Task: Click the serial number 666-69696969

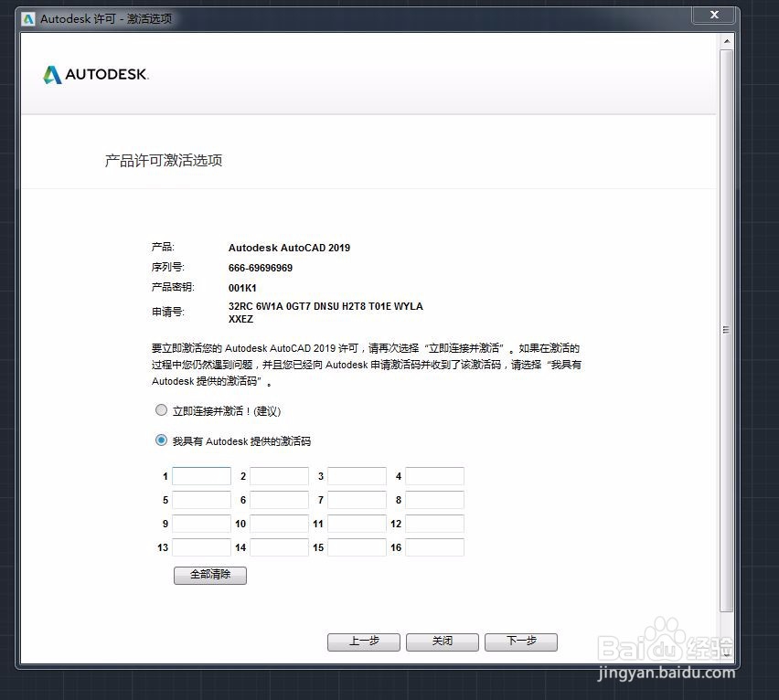Action: coord(261,268)
